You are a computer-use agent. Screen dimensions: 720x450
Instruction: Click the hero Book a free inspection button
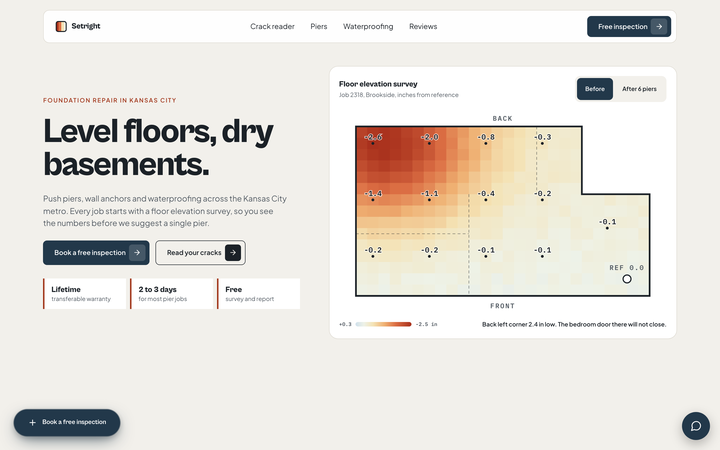click(x=96, y=253)
